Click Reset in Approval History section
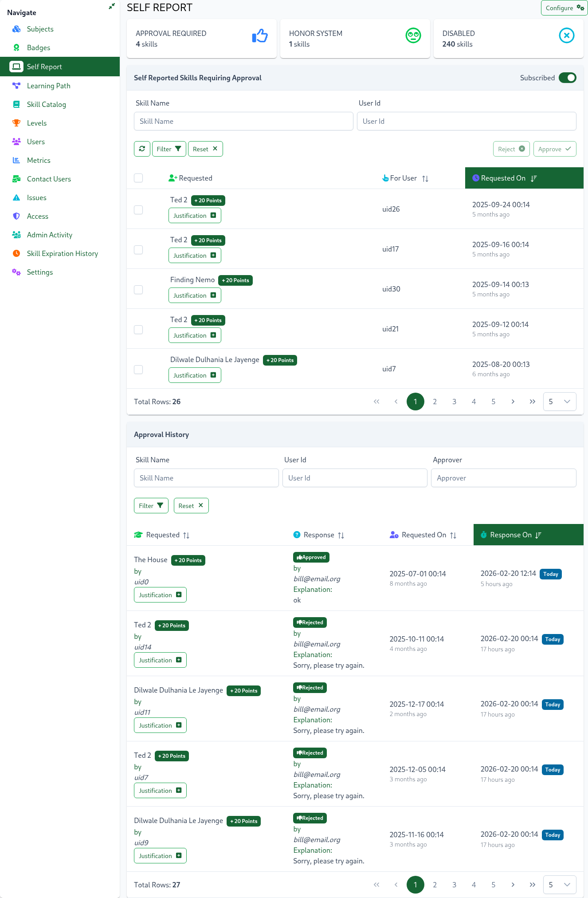588x898 pixels. [191, 506]
